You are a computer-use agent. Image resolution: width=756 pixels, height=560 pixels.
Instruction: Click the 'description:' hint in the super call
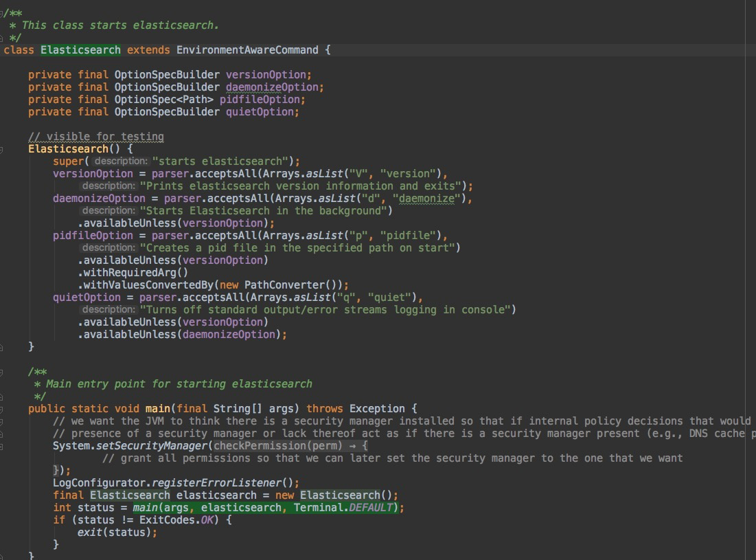(121, 161)
